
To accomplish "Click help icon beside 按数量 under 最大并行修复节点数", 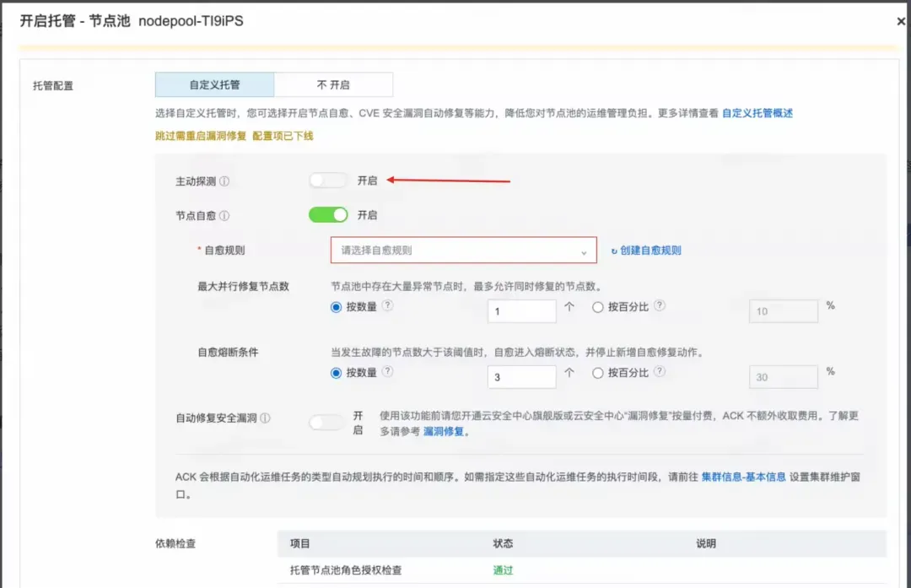I will click(387, 305).
